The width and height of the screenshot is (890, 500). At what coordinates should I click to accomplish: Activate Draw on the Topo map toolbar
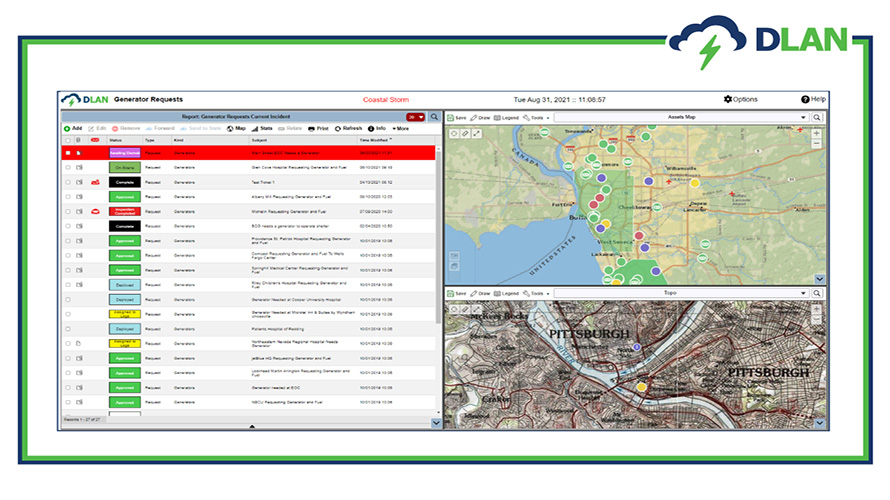480,293
